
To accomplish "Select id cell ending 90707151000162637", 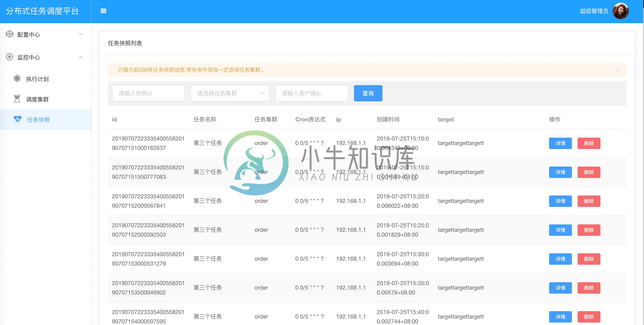I will tap(148, 143).
